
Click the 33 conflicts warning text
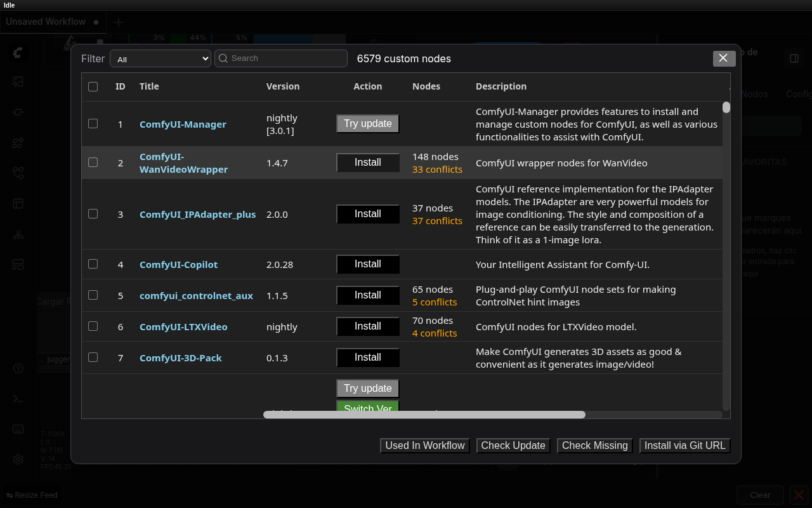pos(437,170)
